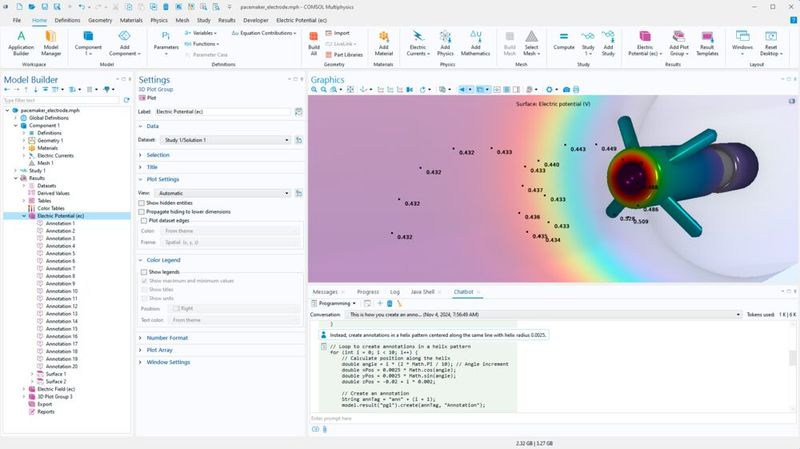Open Variables in the Definitions group

pos(201,33)
